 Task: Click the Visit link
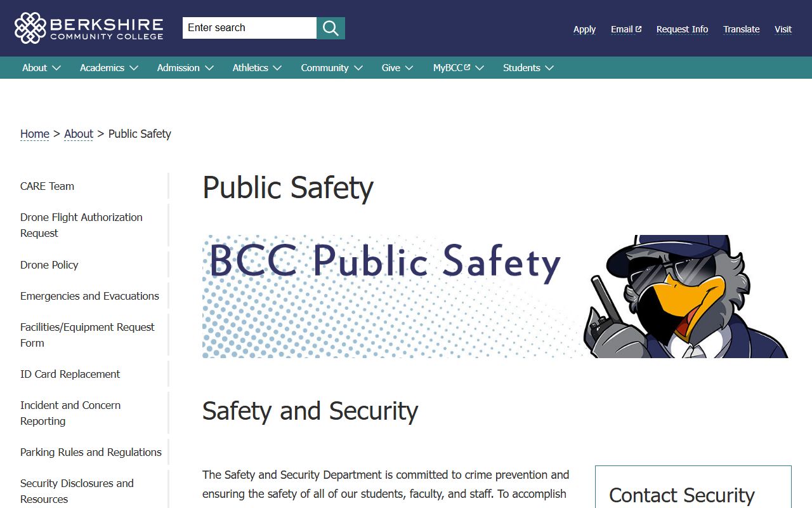click(783, 29)
